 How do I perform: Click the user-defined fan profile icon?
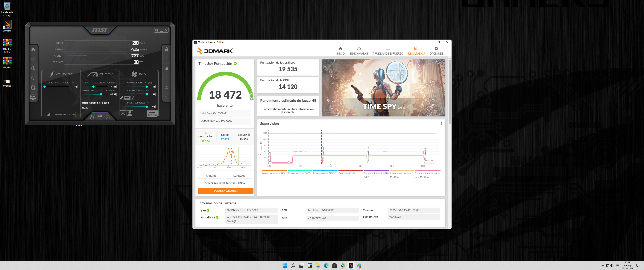(x=130, y=114)
